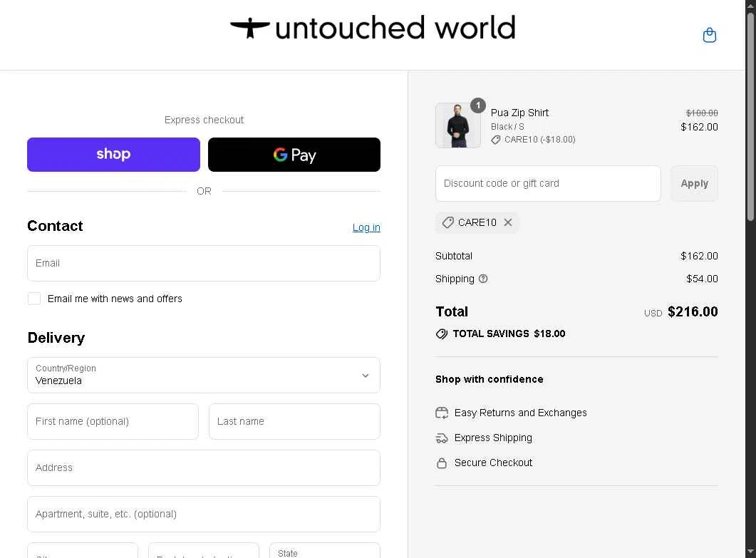Click the struck-through $180.00 price

tap(702, 113)
